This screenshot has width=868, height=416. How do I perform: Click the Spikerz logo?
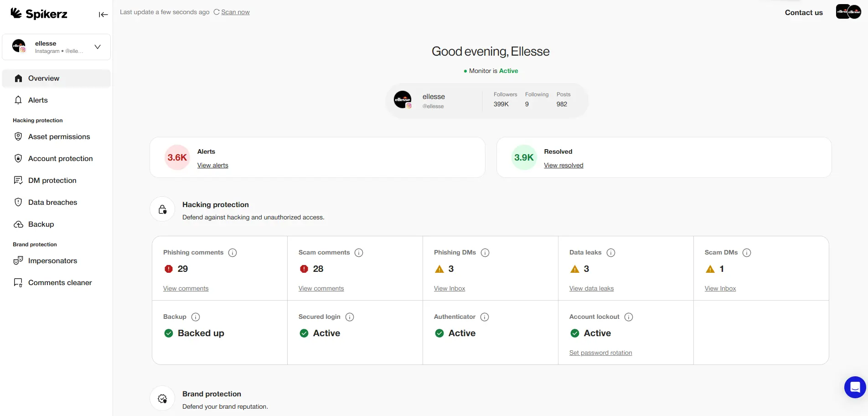39,14
